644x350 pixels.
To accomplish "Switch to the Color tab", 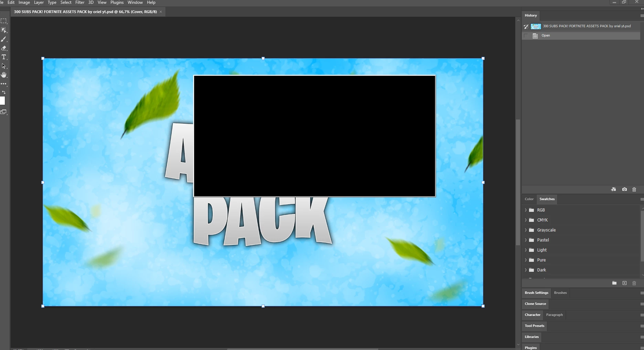I will 529,199.
